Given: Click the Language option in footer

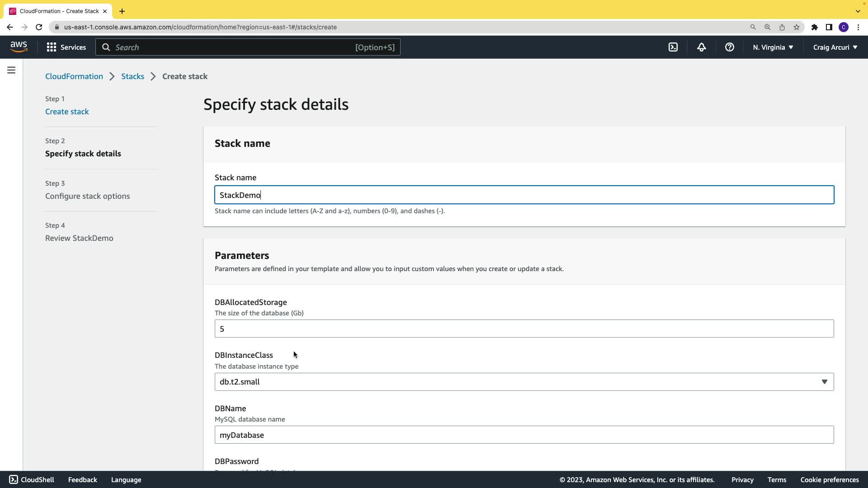Looking at the screenshot, I should [x=126, y=479].
